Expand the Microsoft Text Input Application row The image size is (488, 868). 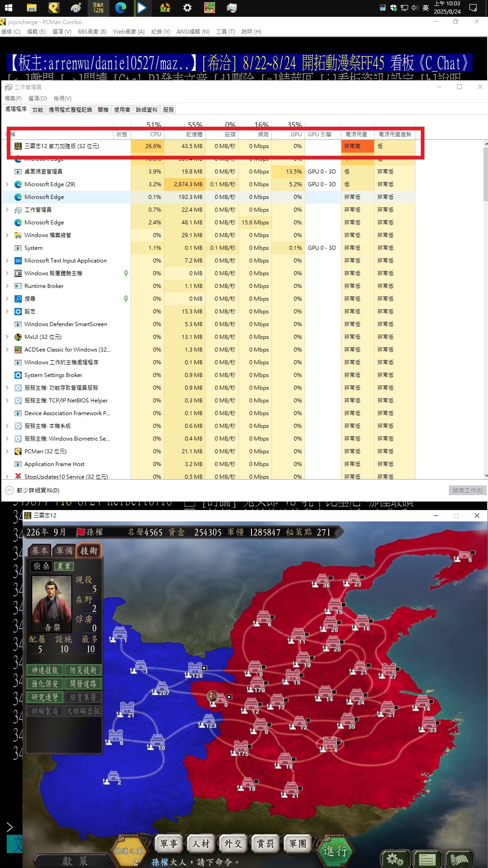point(7,261)
